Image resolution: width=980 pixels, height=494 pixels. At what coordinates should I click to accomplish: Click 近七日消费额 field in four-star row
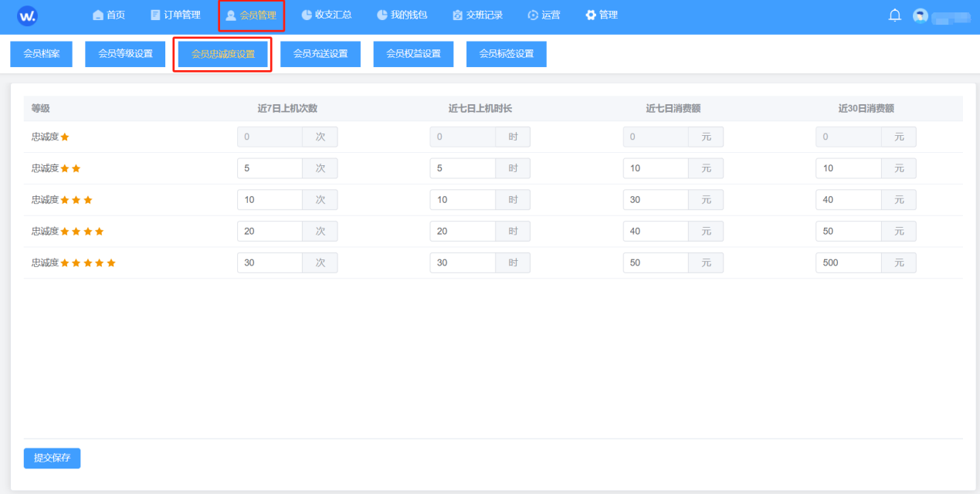tap(656, 232)
